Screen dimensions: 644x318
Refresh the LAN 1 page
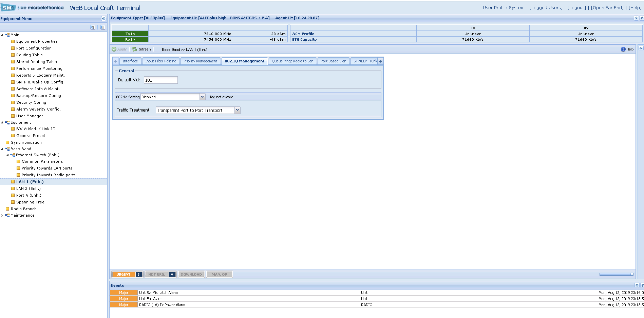(x=141, y=49)
